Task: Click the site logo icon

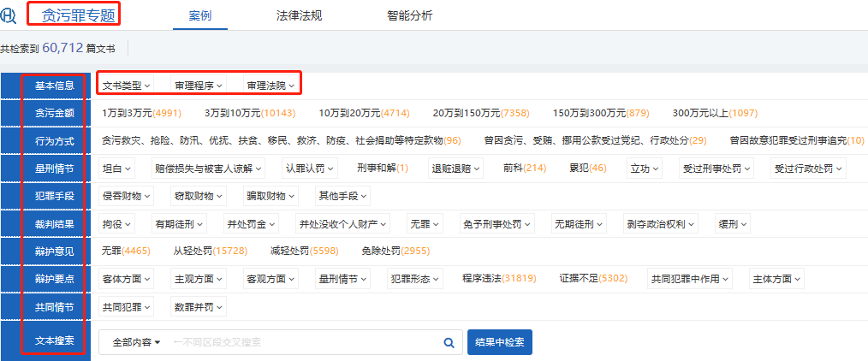Action: [10, 15]
